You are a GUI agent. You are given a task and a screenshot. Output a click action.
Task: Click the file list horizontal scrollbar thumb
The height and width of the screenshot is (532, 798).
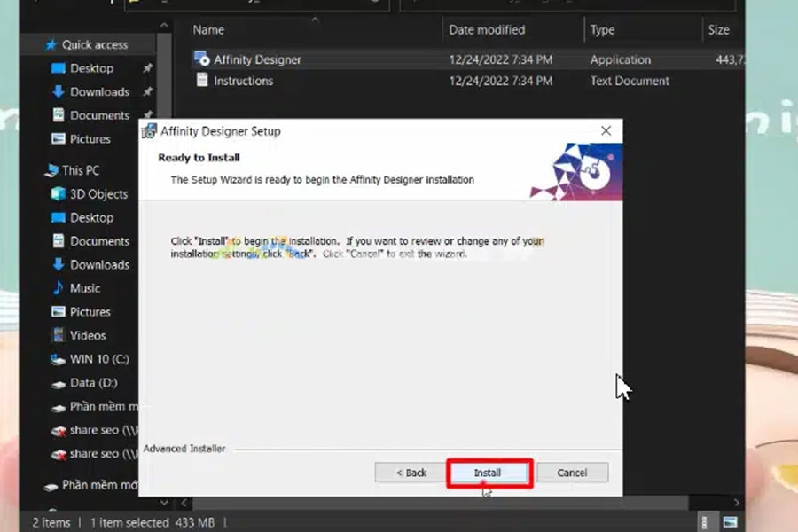tap(440, 503)
